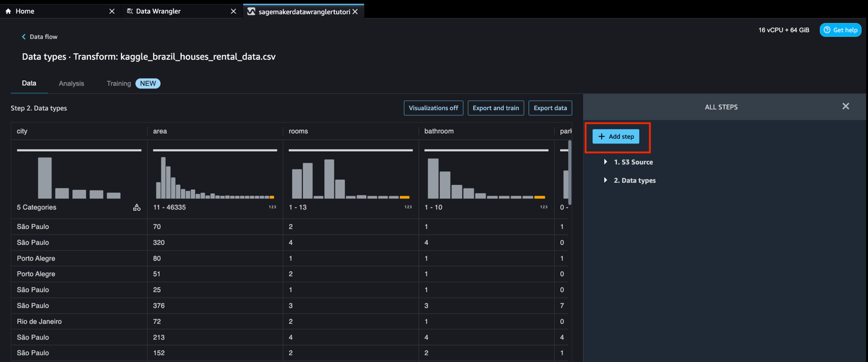Close the sagemakerdatawranglertutori tab

pyautogui.click(x=355, y=11)
